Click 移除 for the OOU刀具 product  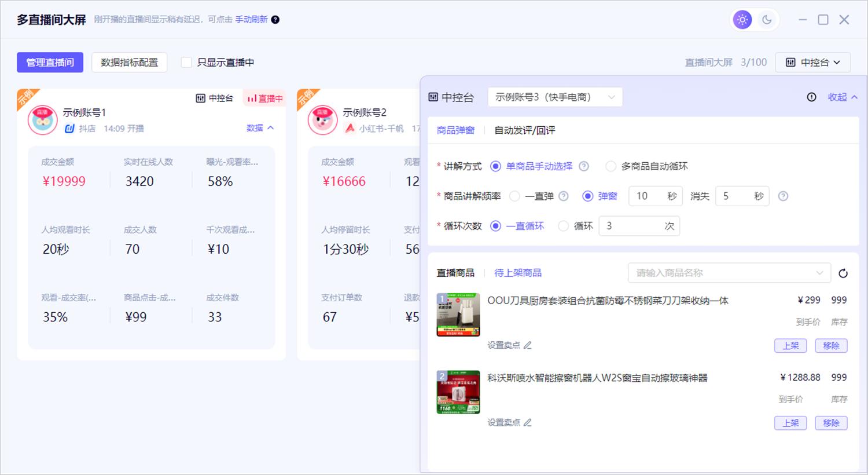point(831,346)
